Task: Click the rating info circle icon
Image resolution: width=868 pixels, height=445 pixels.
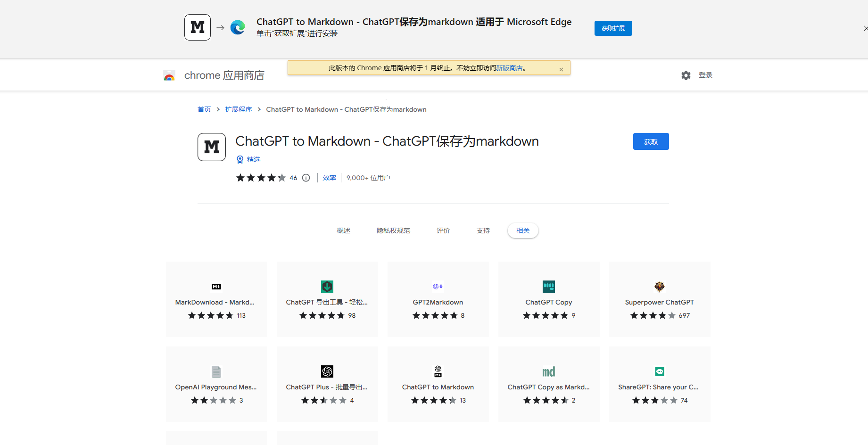Action: point(306,178)
